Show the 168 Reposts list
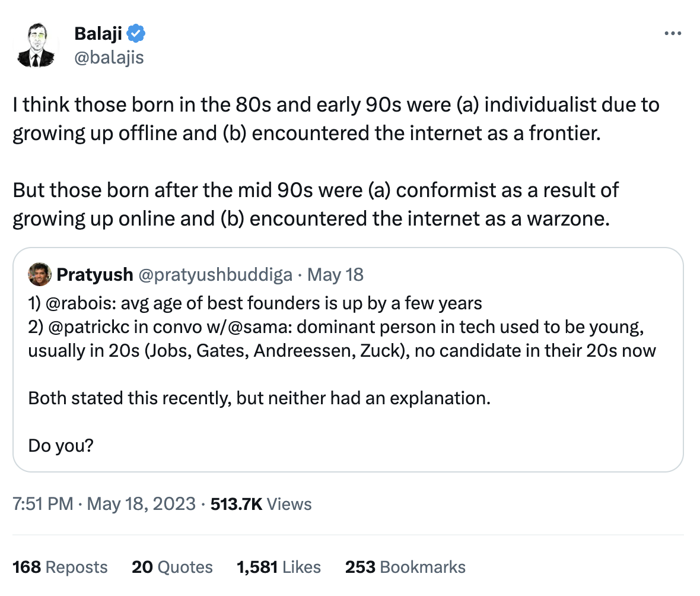Image resolution: width=700 pixels, height=596 pixels. pyautogui.click(x=60, y=567)
